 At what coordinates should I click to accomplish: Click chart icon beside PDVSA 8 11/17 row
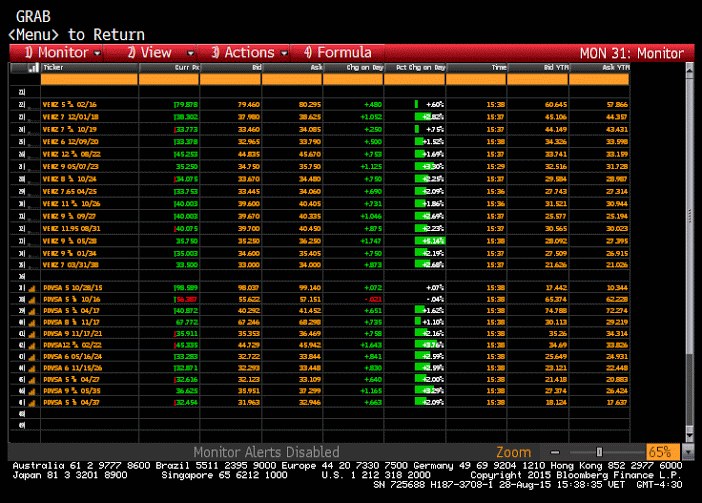tap(32, 323)
